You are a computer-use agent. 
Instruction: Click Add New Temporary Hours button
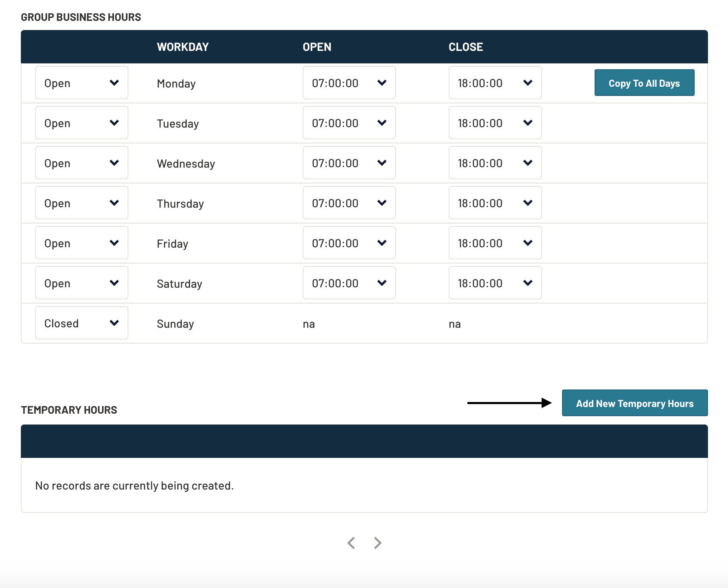coord(634,403)
